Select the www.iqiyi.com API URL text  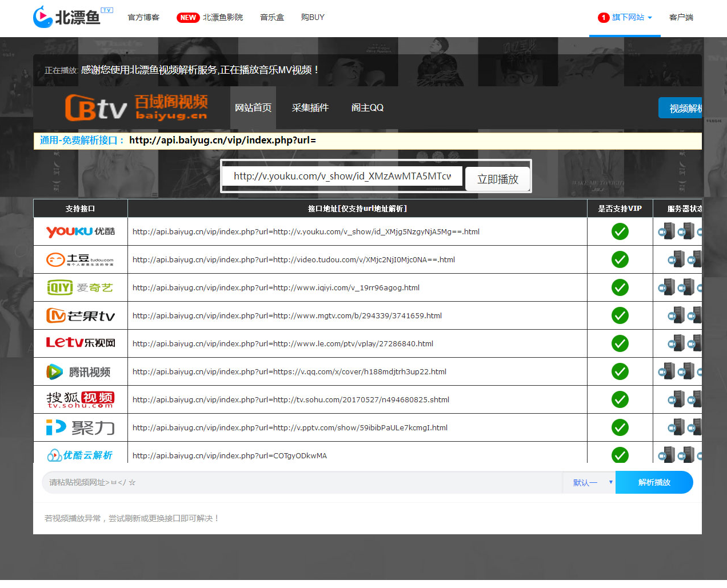click(276, 287)
